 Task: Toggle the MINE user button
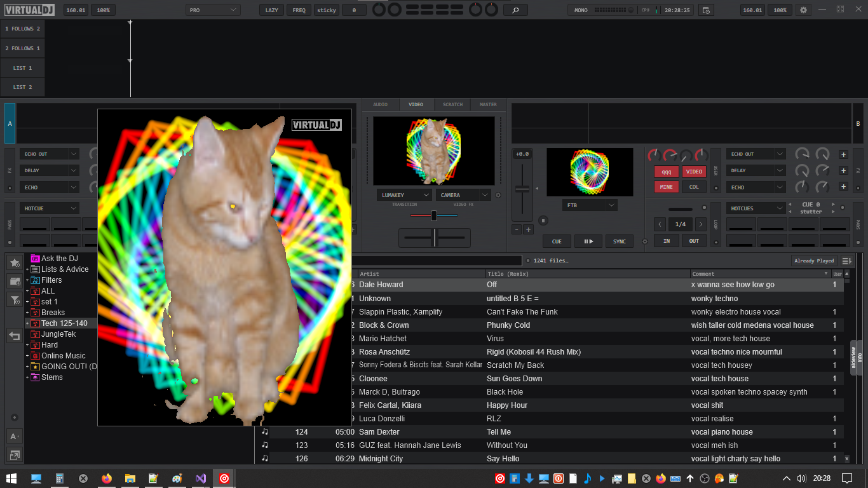pyautogui.click(x=667, y=187)
